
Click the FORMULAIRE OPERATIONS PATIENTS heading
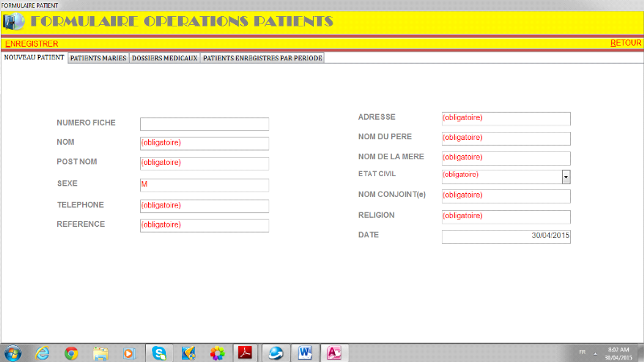click(182, 22)
